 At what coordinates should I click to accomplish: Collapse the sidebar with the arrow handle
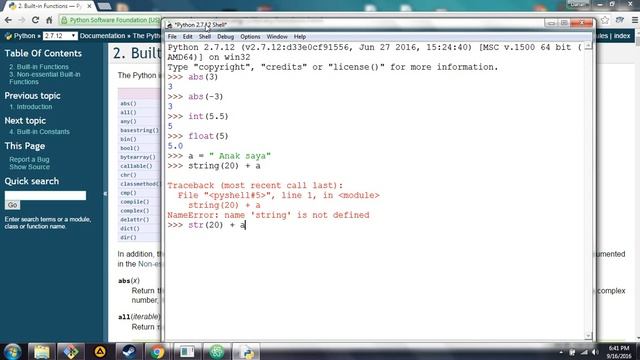click(x=105, y=193)
